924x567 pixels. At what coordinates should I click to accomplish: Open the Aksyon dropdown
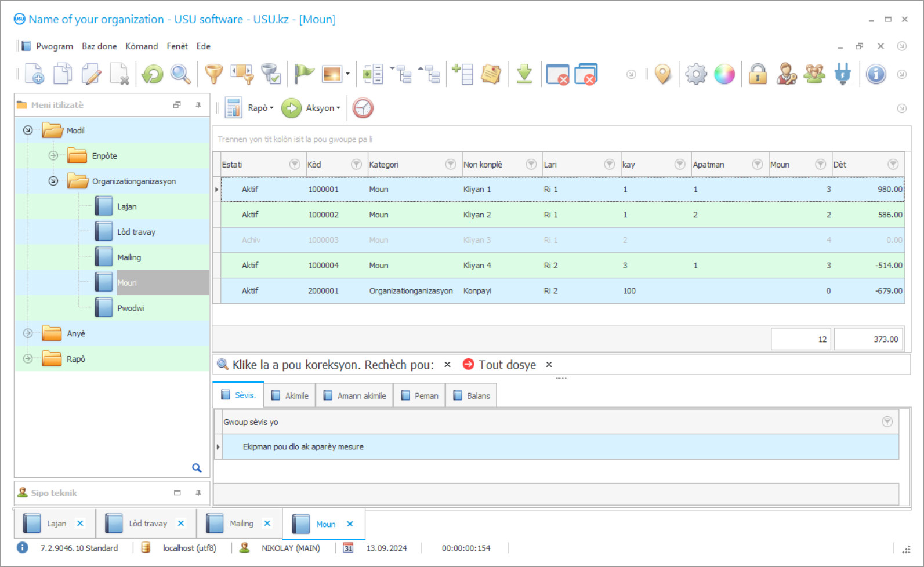323,108
